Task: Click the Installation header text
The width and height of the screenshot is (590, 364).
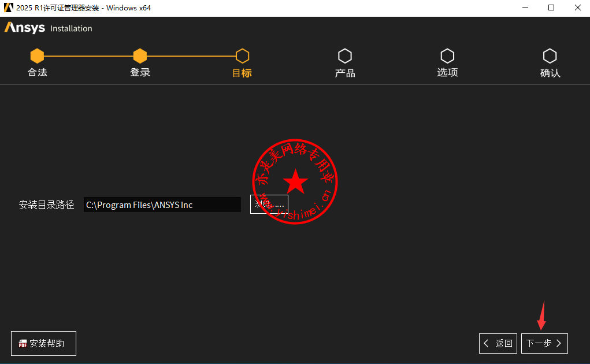Action: click(x=71, y=28)
